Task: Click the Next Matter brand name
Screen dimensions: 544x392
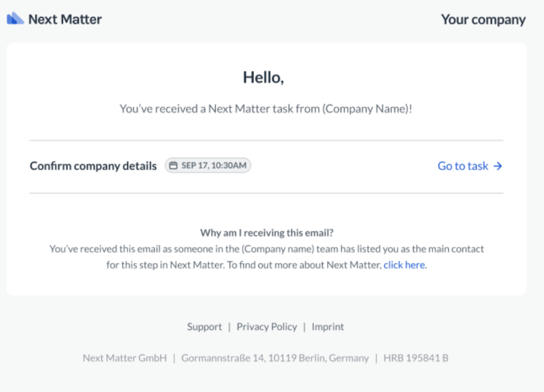Action: (65, 19)
